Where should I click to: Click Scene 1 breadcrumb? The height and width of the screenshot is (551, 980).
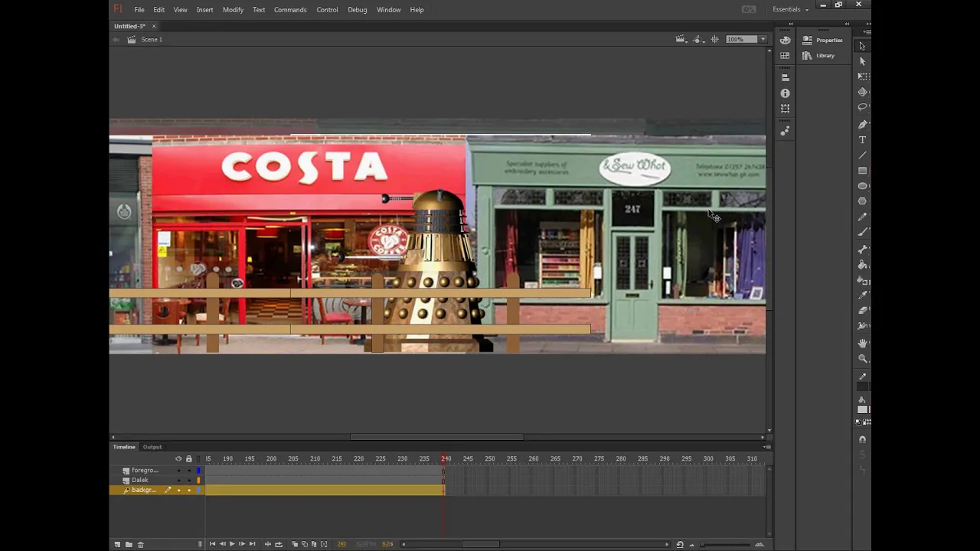pyautogui.click(x=151, y=39)
